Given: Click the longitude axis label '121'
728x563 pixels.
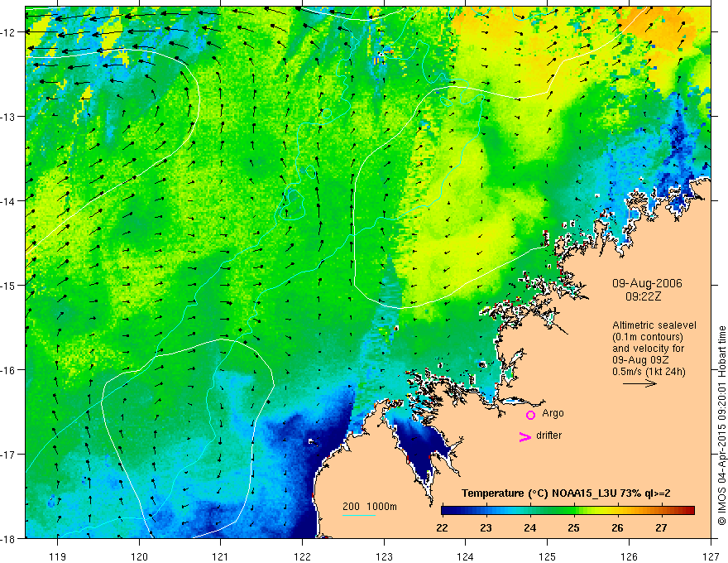Looking at the screenshot, I should [221, 556].
